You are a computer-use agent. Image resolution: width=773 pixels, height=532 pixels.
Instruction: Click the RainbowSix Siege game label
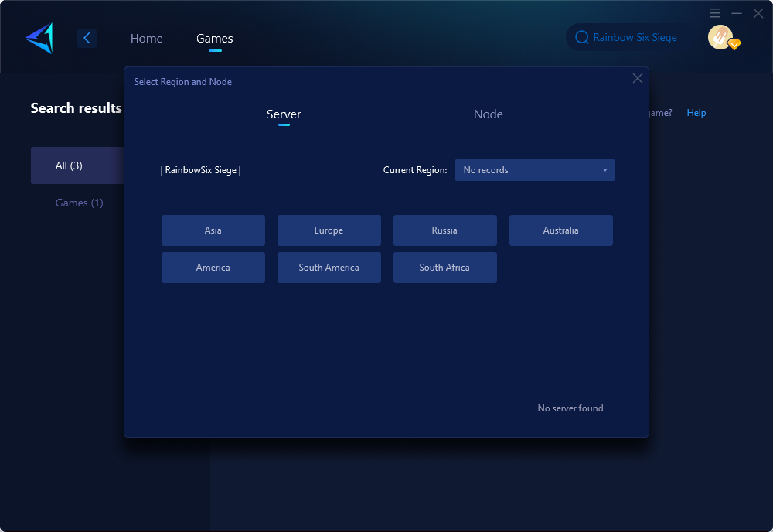click(201, 170)
